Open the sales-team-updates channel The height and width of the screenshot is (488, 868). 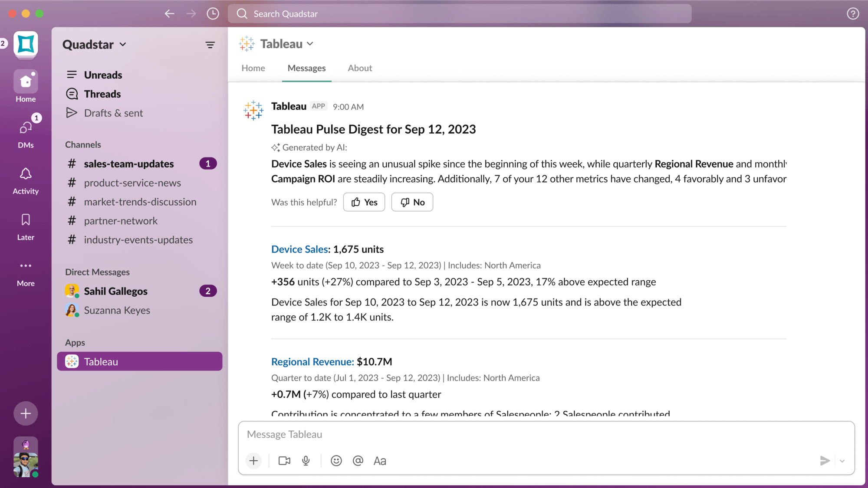139,164
